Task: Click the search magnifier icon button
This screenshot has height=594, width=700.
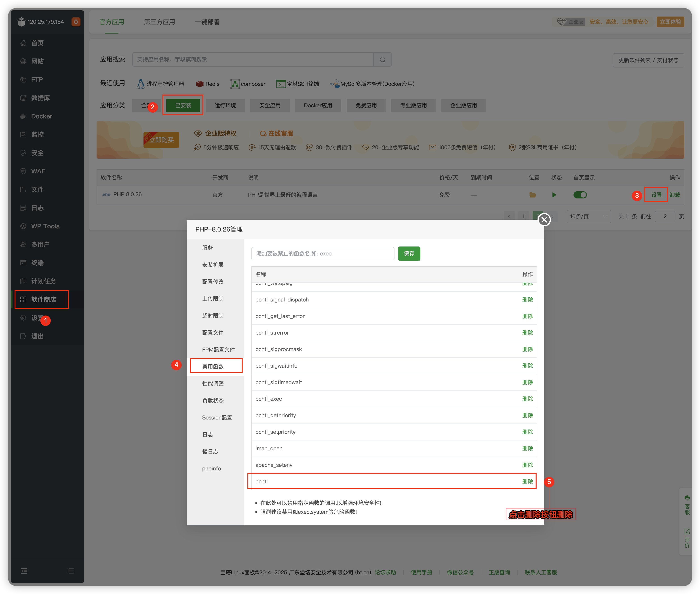Action: [382, 60]
